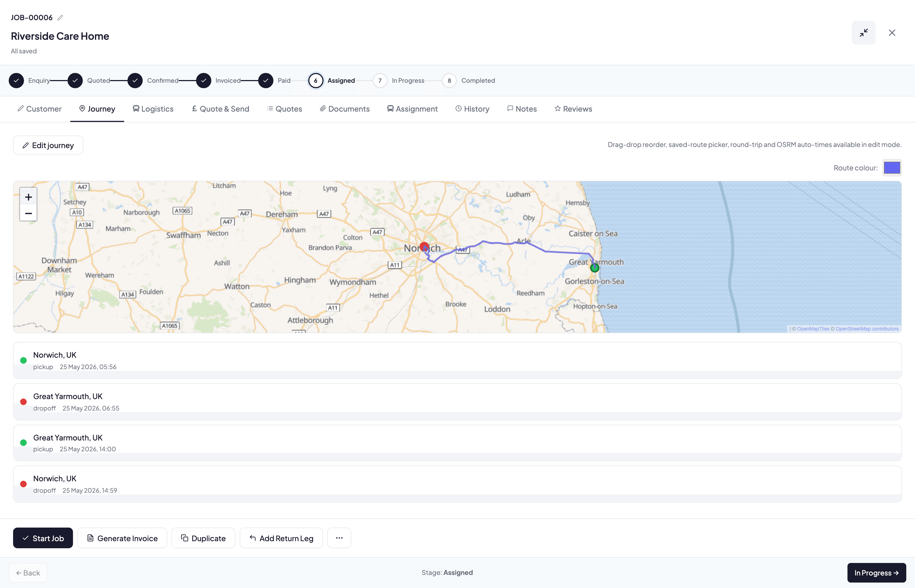Screen dimensions: 915x588
Task: Click the Quoted stage checkmark
Action: [x=75, y=81]
